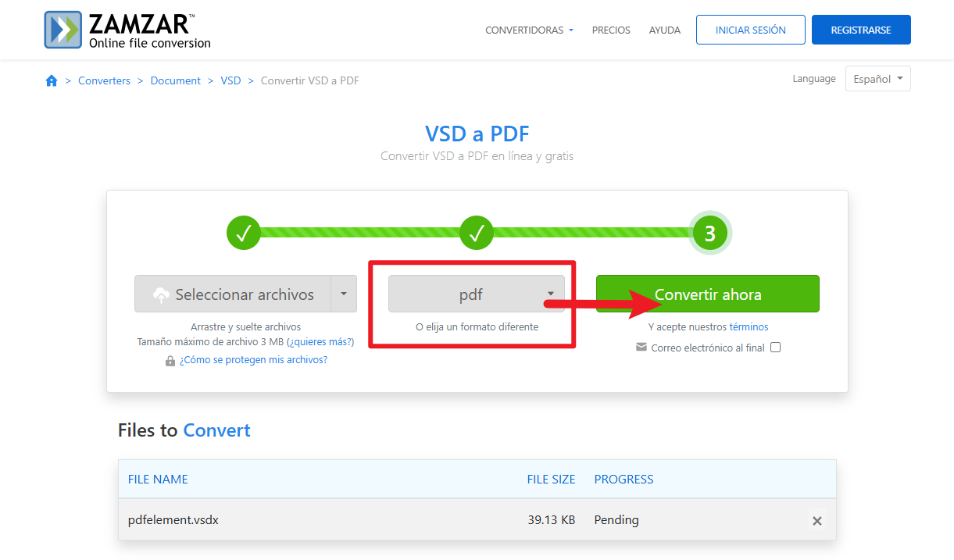Enable the Correo electrónico al final checkbox
The height and width of the screenshot is (560, 954).
click(775, 348)
